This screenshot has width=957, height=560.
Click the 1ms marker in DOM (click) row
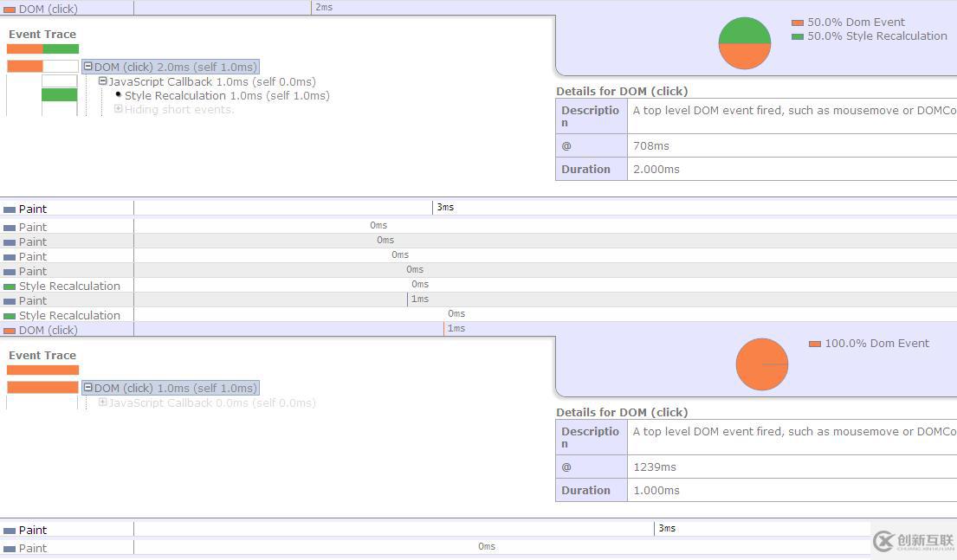pyautogui.click(x=456, y=328)
